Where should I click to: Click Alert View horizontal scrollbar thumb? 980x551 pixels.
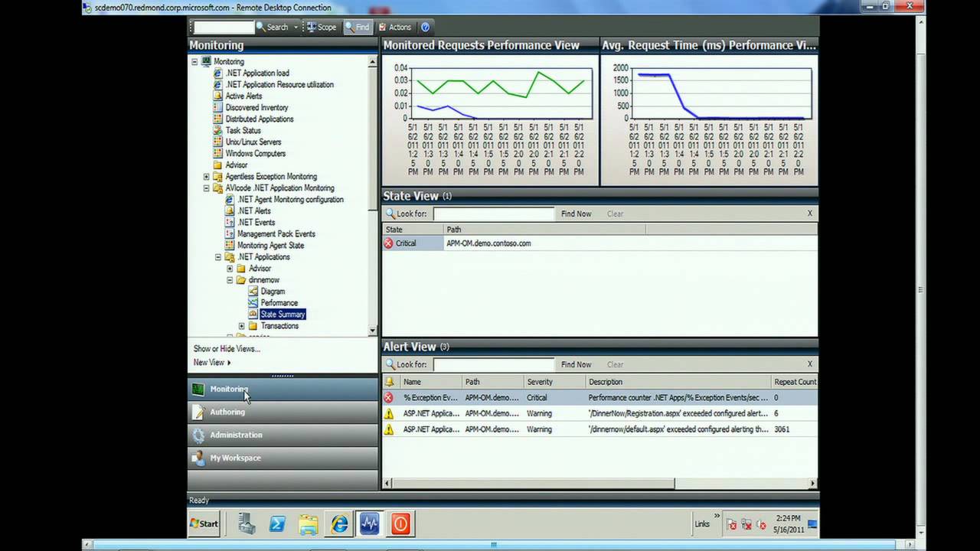[534, 483]
